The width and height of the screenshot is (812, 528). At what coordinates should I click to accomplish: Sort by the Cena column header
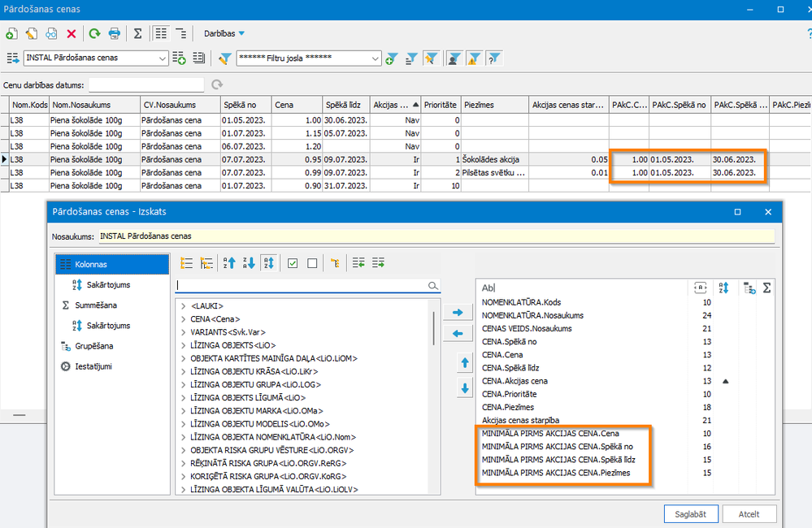(x=297, y=105)
